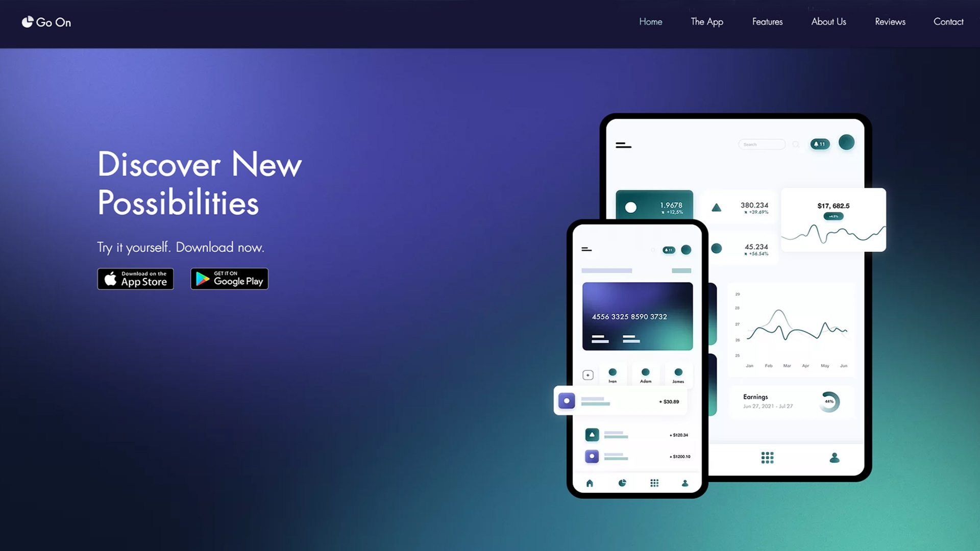
Task: Open The App navigation tab
Action: click(x=707, y=21)
